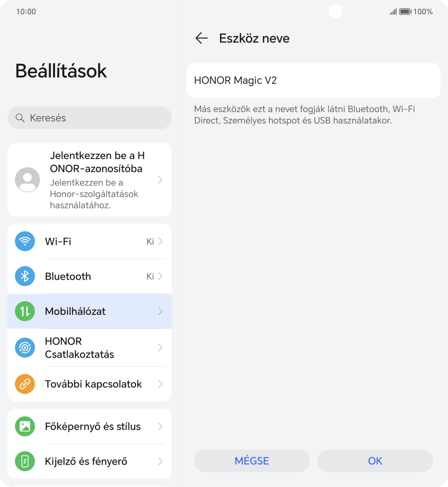The image size is (448, 487).
Task: Expand Wi-Fi via its Ki chevron
Action: [160, 241]
